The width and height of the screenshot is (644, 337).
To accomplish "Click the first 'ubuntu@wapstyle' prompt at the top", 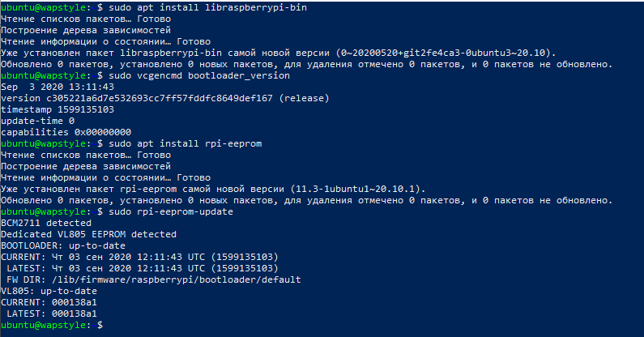I will pos(47,6).
